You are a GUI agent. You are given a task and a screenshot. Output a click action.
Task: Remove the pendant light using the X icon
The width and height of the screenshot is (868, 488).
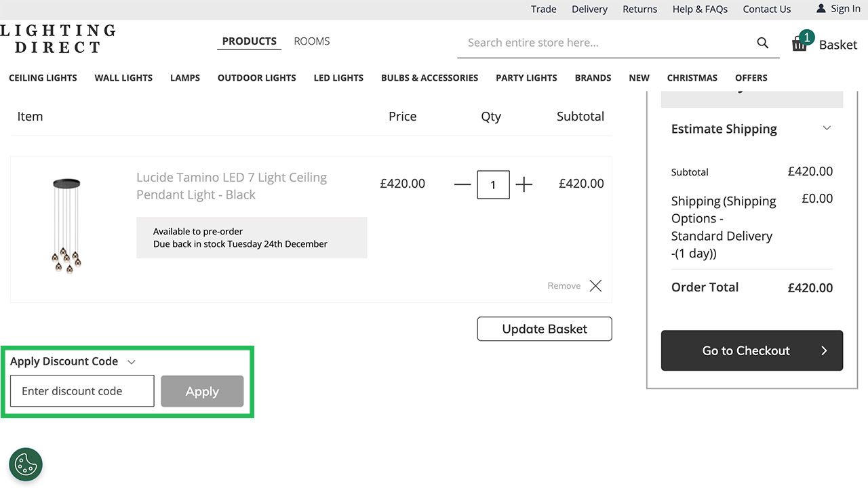pos(595,285)
